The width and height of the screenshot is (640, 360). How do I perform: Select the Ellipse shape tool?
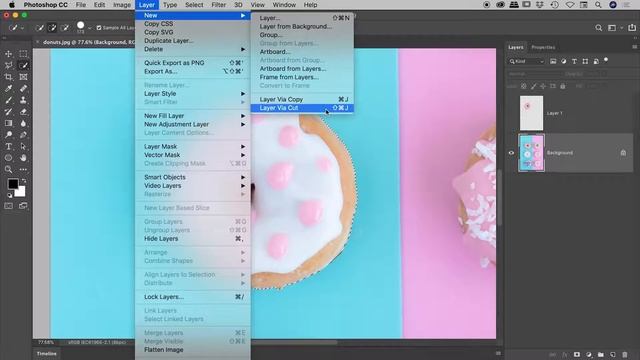[8, 158]
